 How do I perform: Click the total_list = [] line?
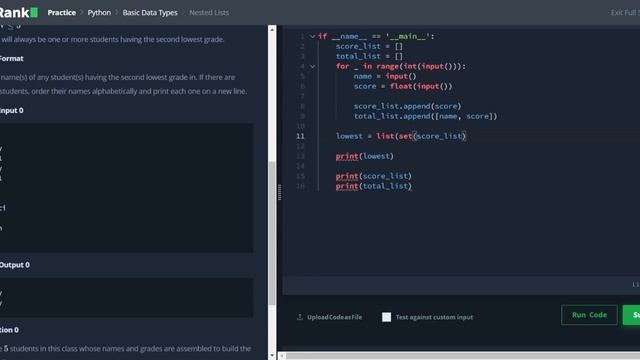(369, 56)
